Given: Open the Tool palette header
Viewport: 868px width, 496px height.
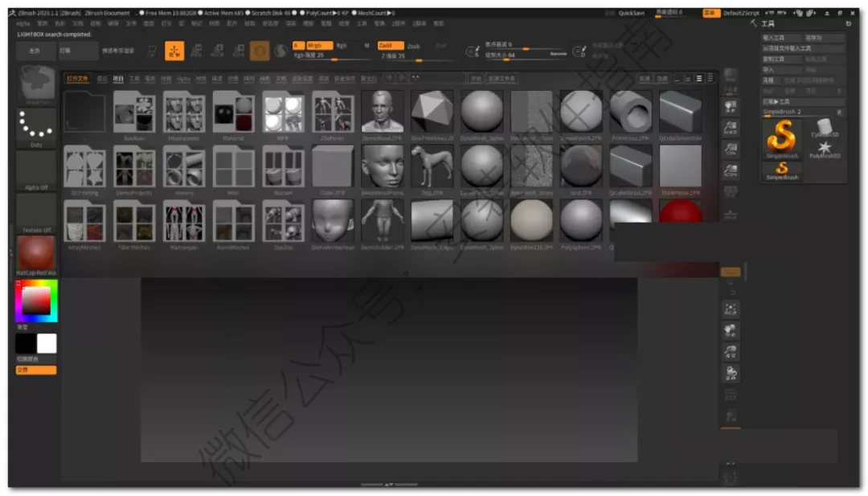Looking at the screenshot, I should pos(768,24).
